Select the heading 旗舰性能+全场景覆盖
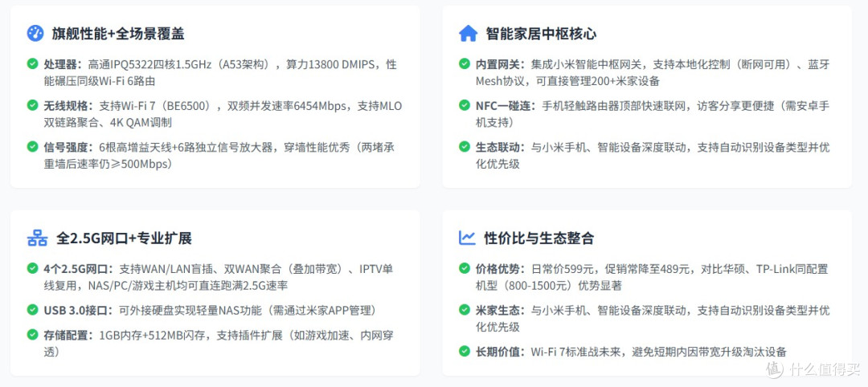Image resolution: width=868 pixels, height=387 pixels. coord(118,34)
